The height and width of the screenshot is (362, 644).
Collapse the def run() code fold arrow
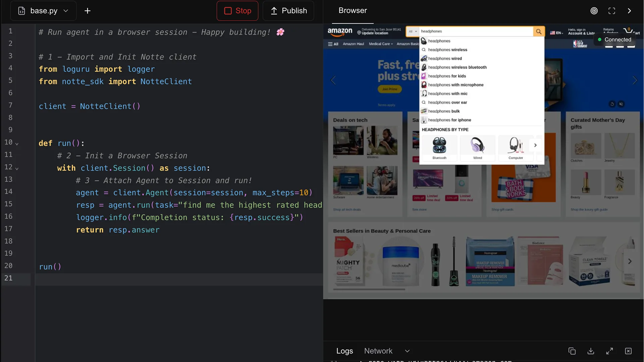point(17,143)
